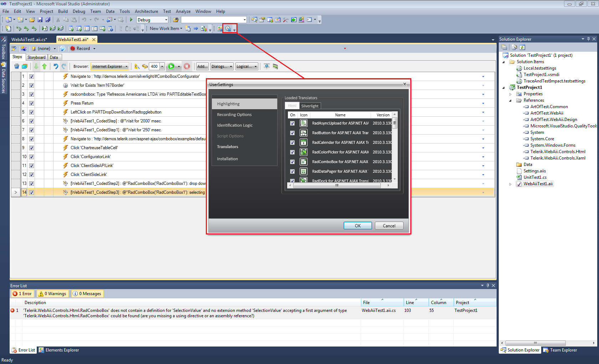Image resolution: width=599 pixels, height=364 pixels.
Task: Click the Open File folder icon
Action: click(x=32, y=20)
